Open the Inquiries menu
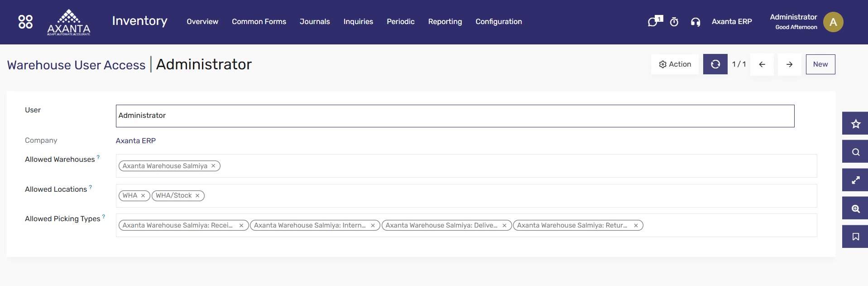This screenshot has width=868, height=286. [x=358, y=22]
